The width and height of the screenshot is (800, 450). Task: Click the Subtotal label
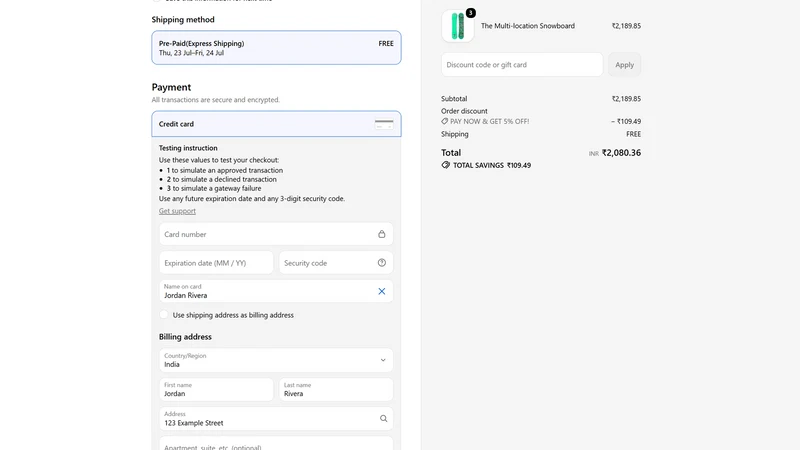click(454, 98)
